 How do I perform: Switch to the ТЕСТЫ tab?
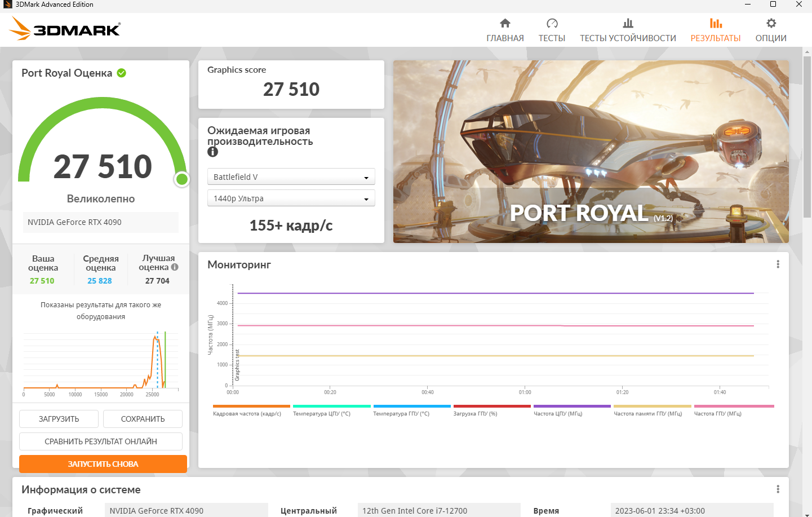tap(552, 38)
